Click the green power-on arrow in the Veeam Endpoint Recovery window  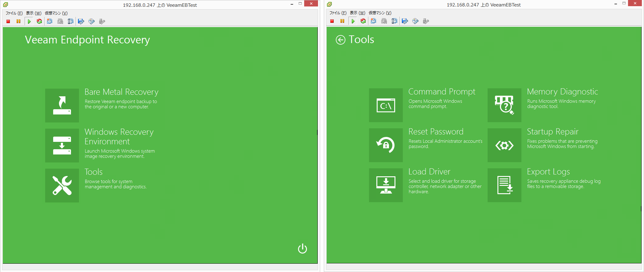(29, 21)
